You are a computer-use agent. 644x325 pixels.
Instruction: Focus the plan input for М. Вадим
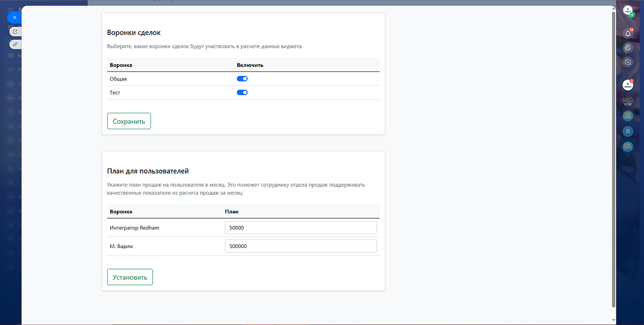pos(300,247)
